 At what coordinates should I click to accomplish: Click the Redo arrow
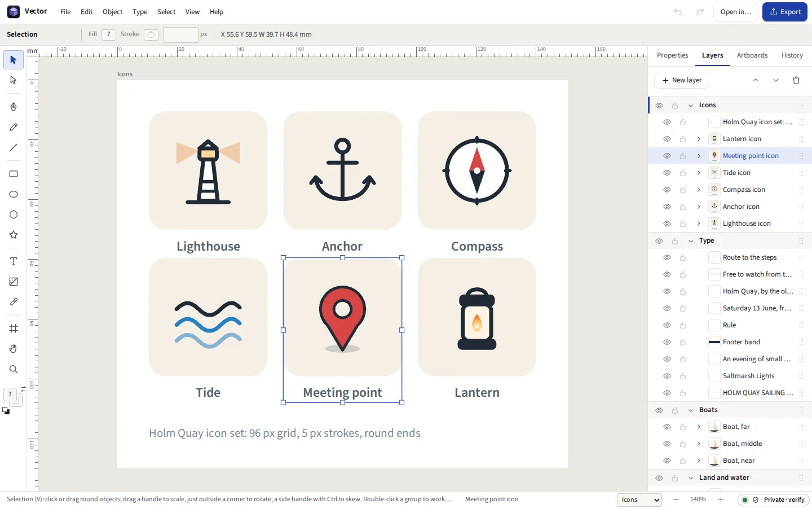[700, 12]
